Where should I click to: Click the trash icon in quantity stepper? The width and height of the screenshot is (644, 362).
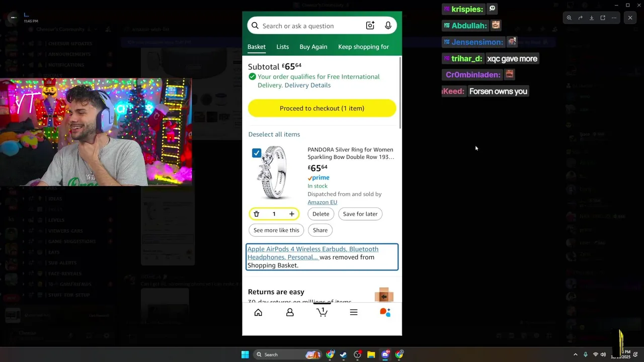point(256,214)
